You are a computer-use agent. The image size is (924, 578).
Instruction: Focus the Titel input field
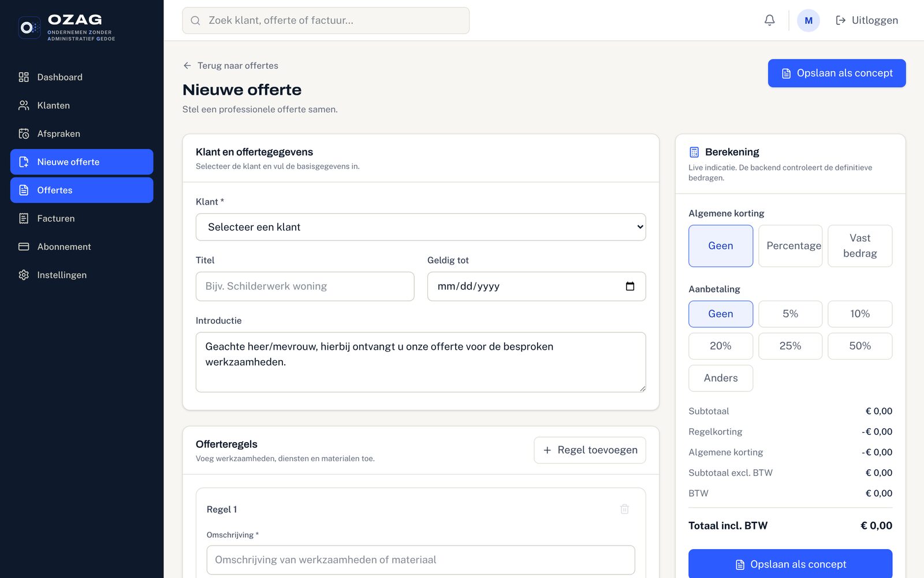[x=305, y=286]
